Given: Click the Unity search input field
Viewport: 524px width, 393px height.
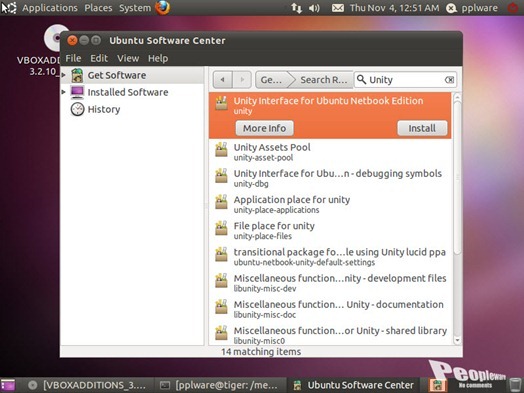Looking at the screenshot, I should pyautogui.click(x=405, y=80).
